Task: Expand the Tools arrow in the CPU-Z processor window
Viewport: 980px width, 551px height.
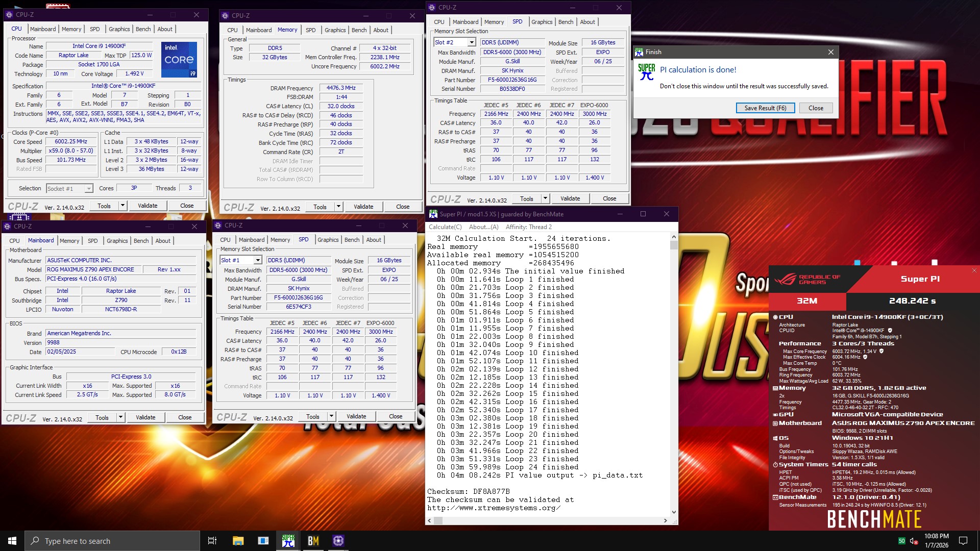Action: click(x=122, y=206)
